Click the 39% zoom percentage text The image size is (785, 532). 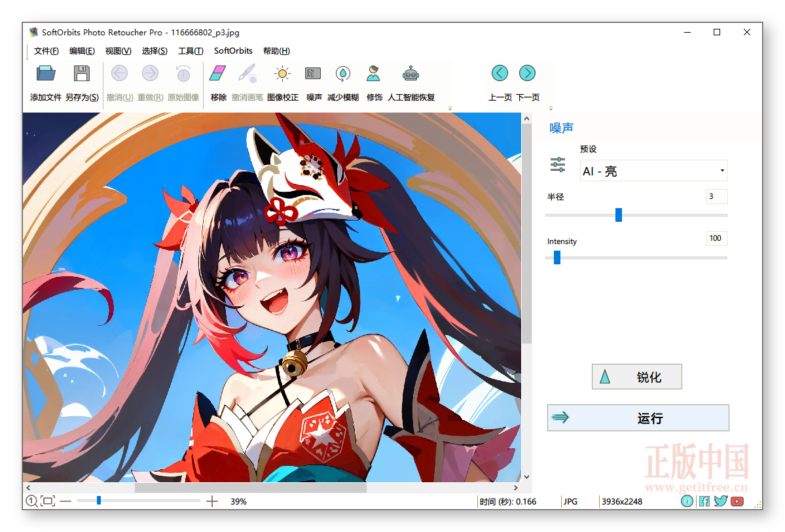238,501
